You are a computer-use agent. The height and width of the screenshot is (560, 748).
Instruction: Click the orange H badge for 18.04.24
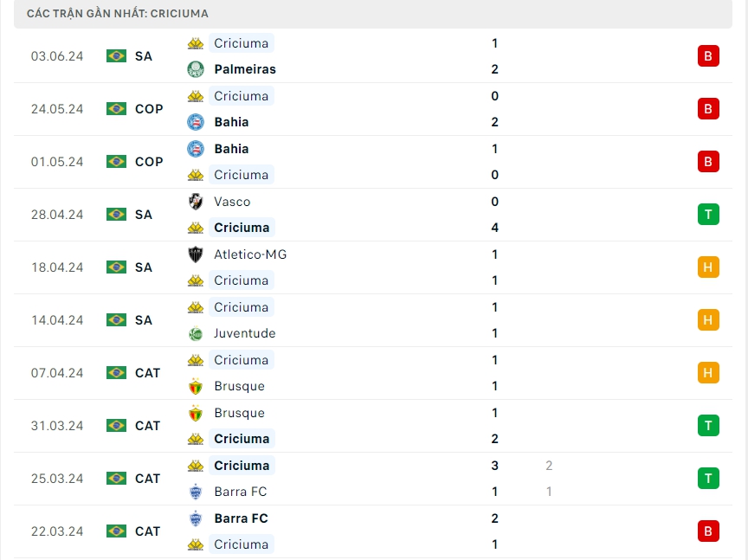pos(708,267)
